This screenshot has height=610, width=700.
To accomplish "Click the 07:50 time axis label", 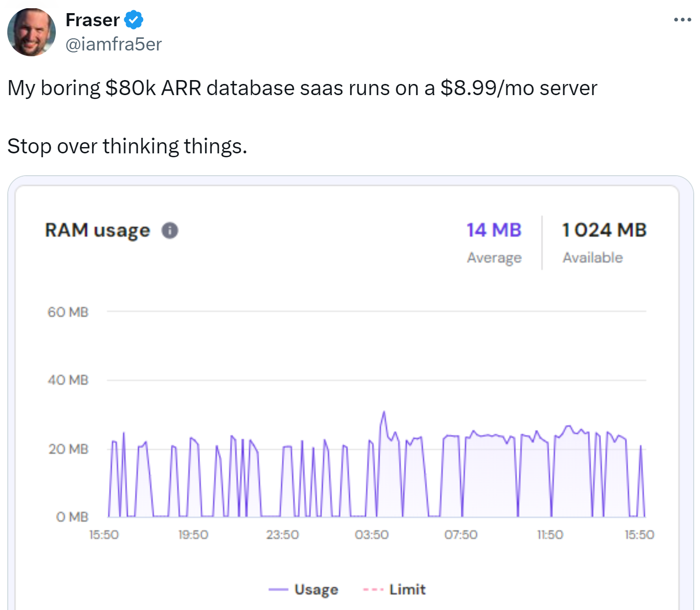I will pos(461,534).
